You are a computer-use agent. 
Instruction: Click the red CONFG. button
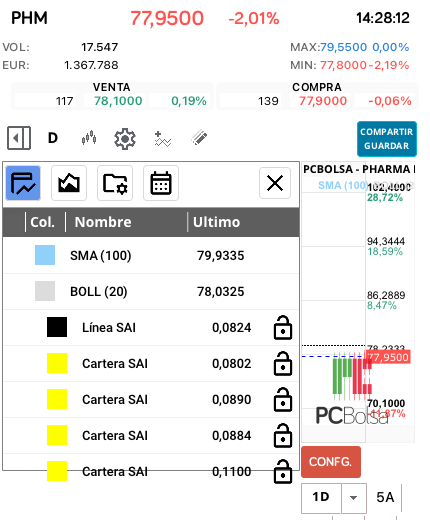coord(331,462)
